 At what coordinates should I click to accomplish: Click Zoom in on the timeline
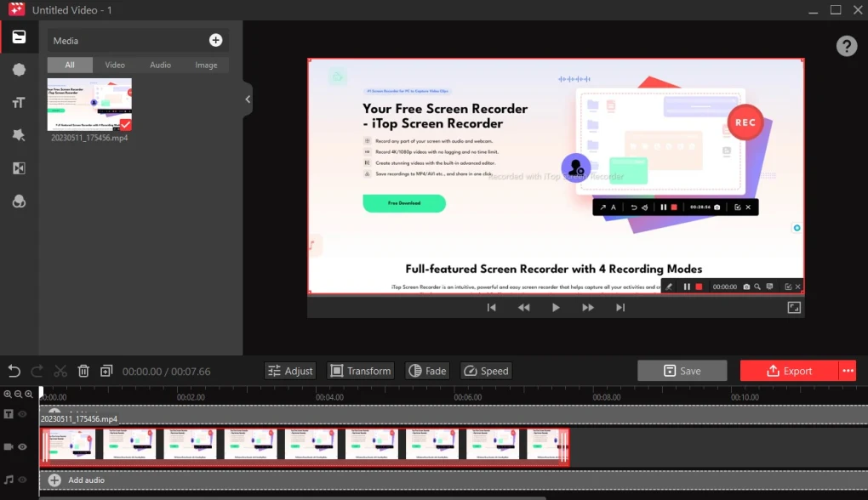[7, 394]
